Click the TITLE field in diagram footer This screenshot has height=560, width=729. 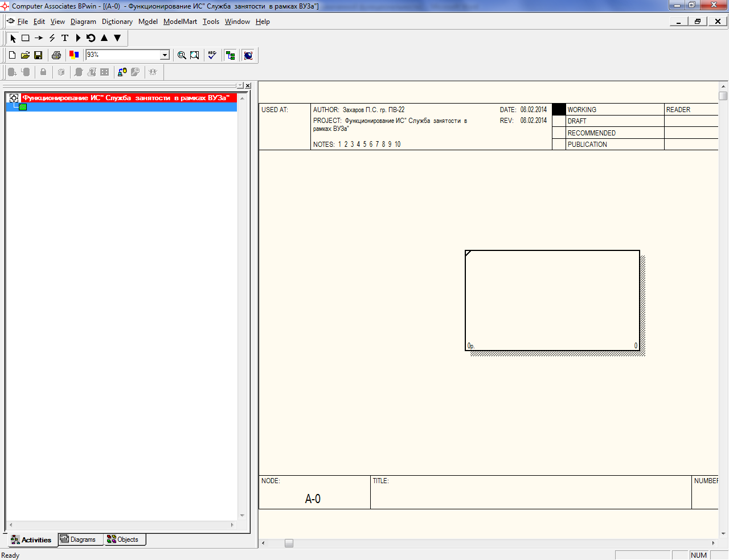coord(531,492)
